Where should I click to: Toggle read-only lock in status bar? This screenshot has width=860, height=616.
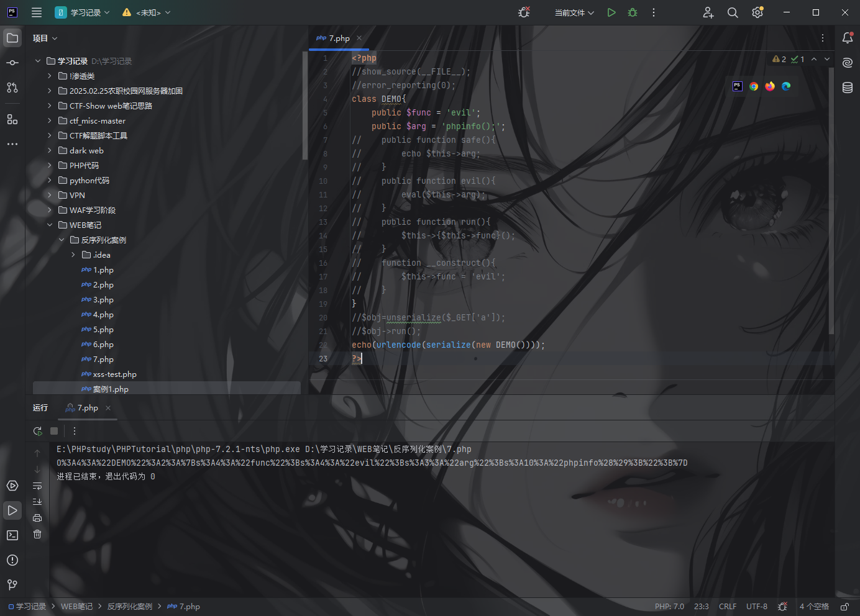click(x=844, y=607)
